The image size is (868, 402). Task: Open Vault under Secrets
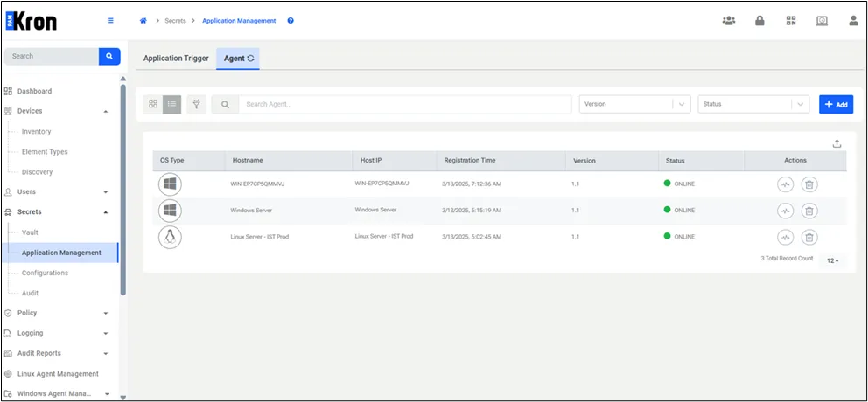click(30, 232)
